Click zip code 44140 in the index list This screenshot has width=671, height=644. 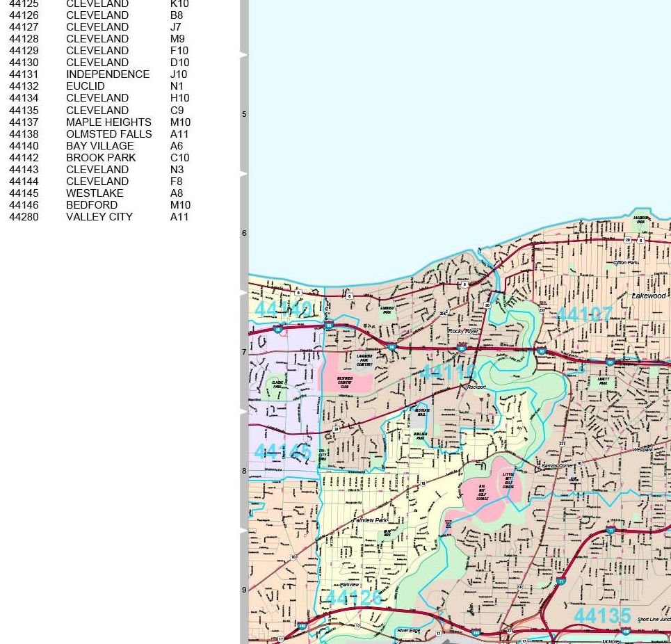point(24,146)
